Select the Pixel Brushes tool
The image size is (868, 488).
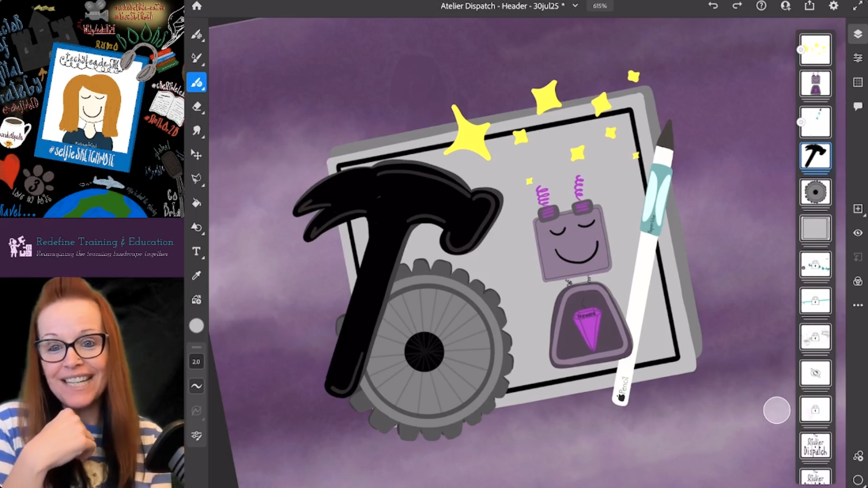(x=196, y=34)
